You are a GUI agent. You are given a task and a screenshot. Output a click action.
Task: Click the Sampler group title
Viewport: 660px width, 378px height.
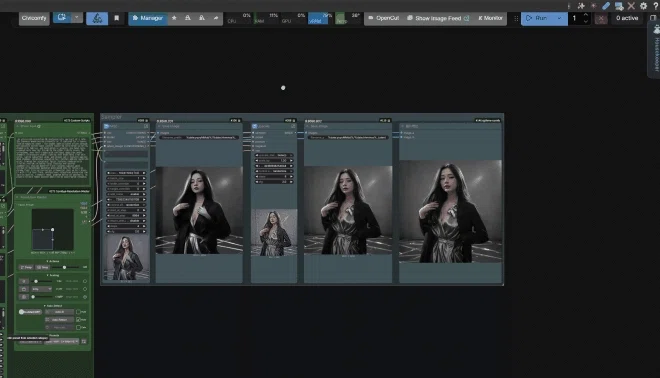tap(112, 117)
